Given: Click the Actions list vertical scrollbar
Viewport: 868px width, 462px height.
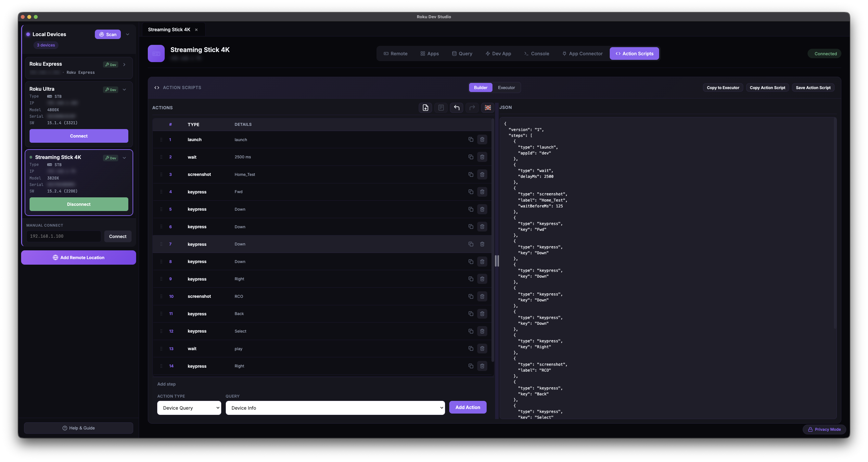Looking at the screenshot, I should point(492,240).
